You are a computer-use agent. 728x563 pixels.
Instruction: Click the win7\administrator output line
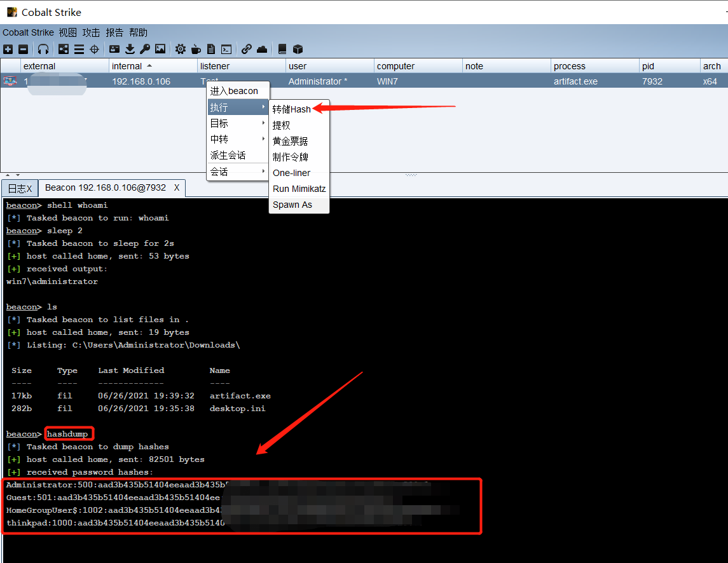(x=52, y=281)
